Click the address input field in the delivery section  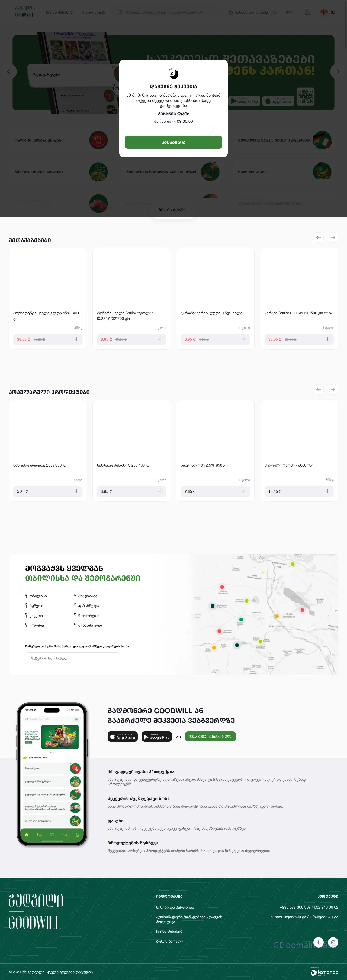coord(72,659)
